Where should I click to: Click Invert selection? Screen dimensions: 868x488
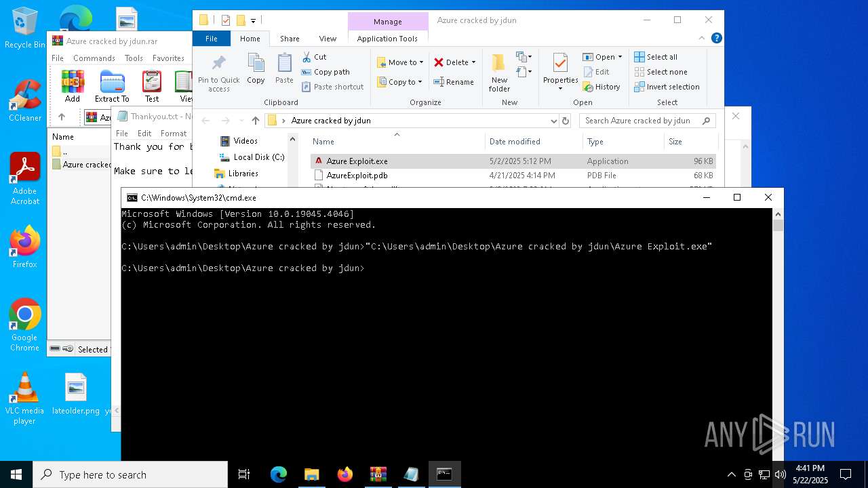[x=667, y=87]
